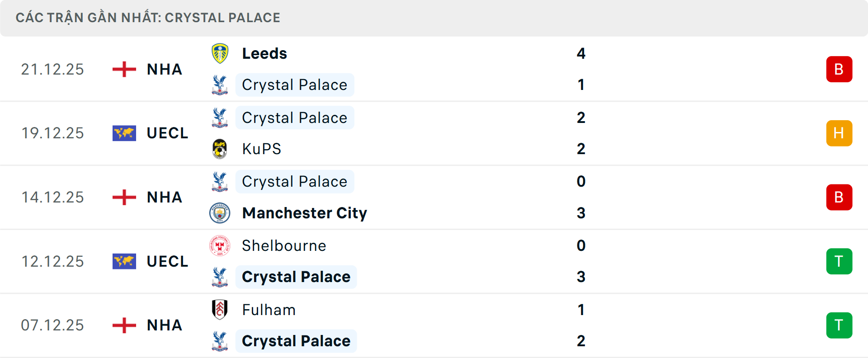Image resolution: width=868 pixels, height=358 pixels.
Task: Click the yellow H draw badge for the KuPS match
Action: (x=839, y=133)
